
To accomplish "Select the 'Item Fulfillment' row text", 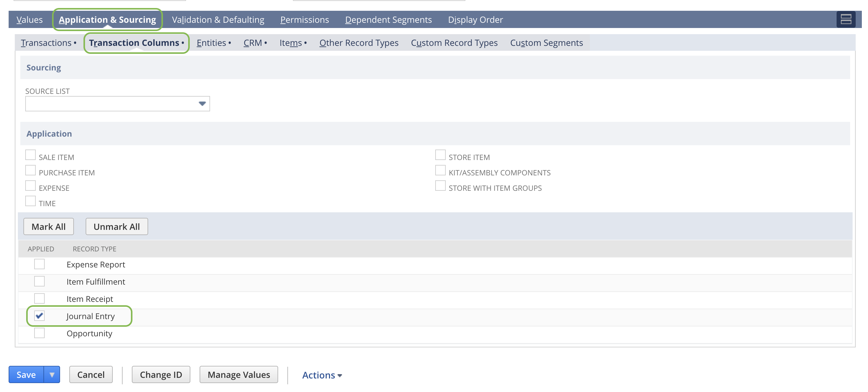I will point(96,282).
